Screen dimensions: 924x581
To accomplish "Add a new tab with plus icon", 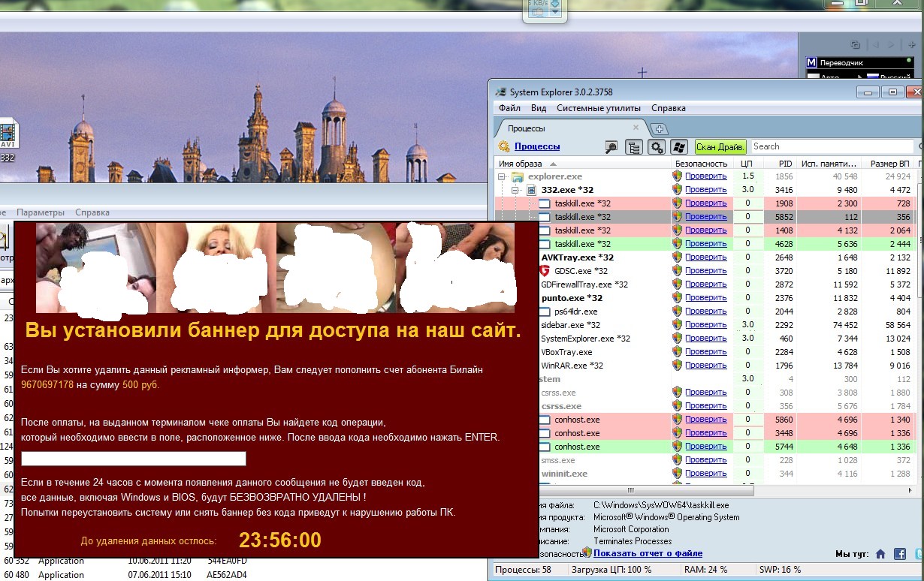I will [x=658, y=128].
